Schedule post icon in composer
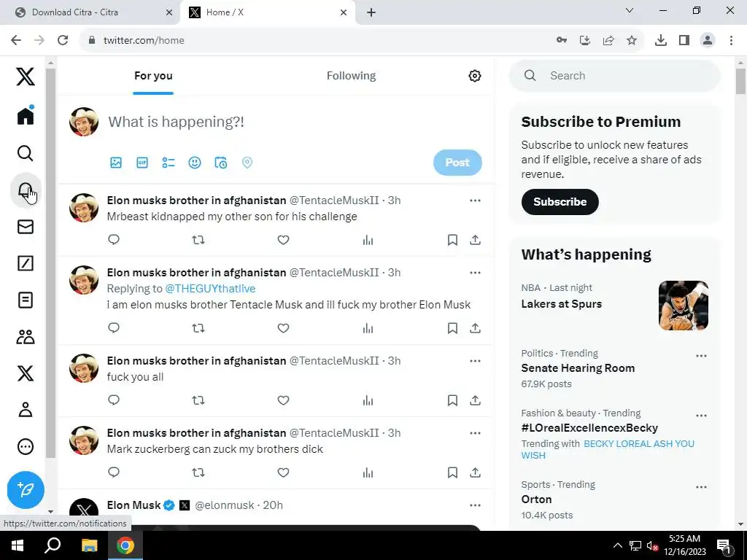This screenshot has height=560, width=747. point(220,163)
